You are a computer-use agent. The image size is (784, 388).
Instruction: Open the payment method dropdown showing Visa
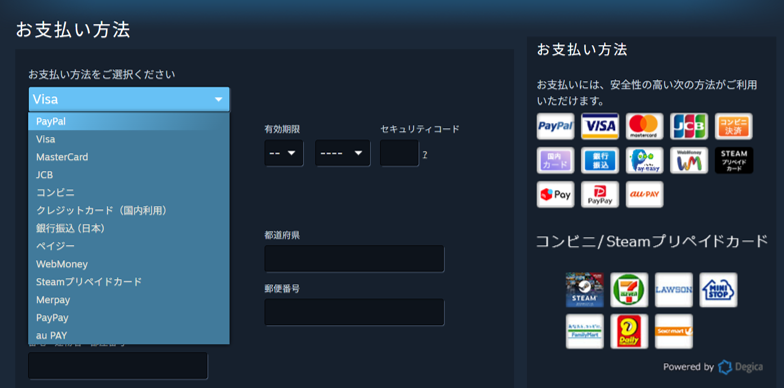coord(129,100)
